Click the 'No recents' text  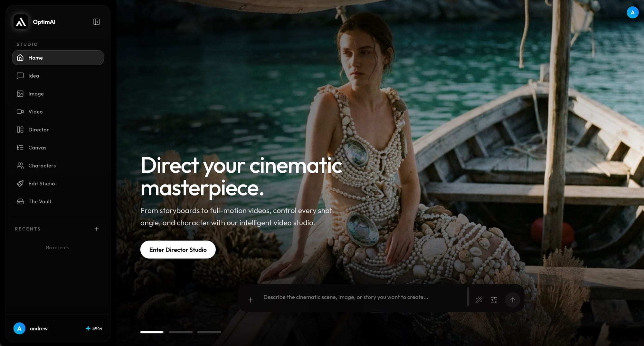click(57, 247)
